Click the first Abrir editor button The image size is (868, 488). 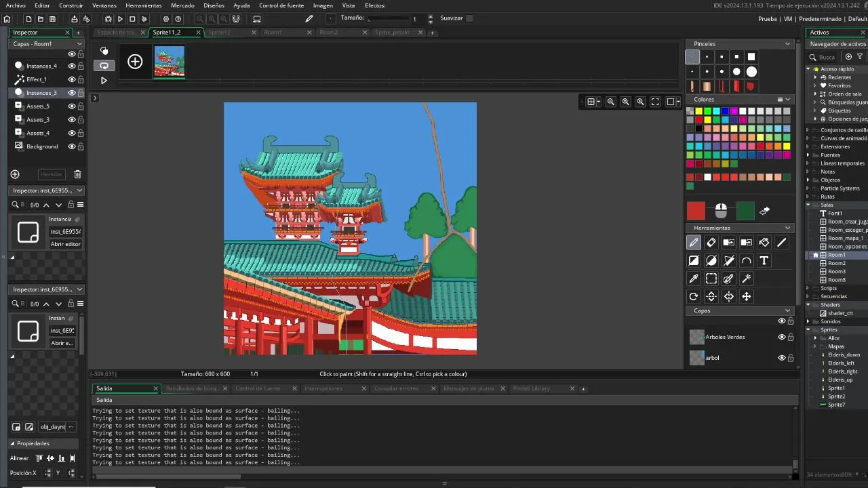coord(65,244)
